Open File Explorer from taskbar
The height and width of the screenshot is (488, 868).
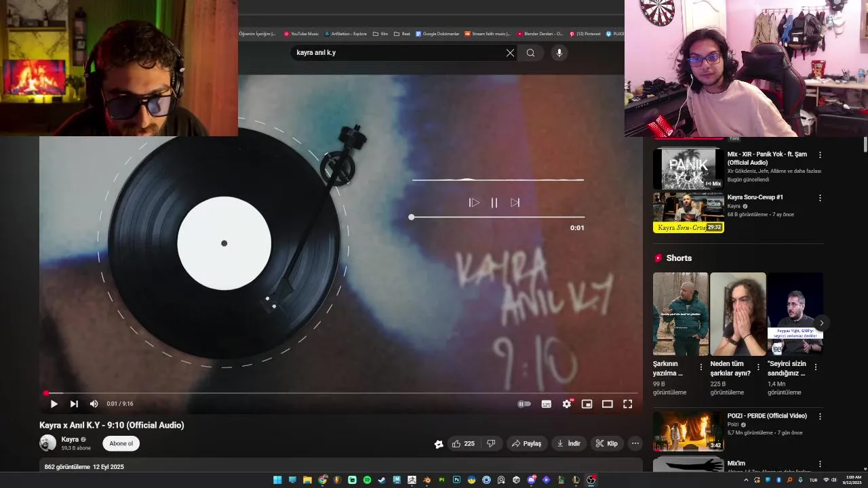coord(307,480)
